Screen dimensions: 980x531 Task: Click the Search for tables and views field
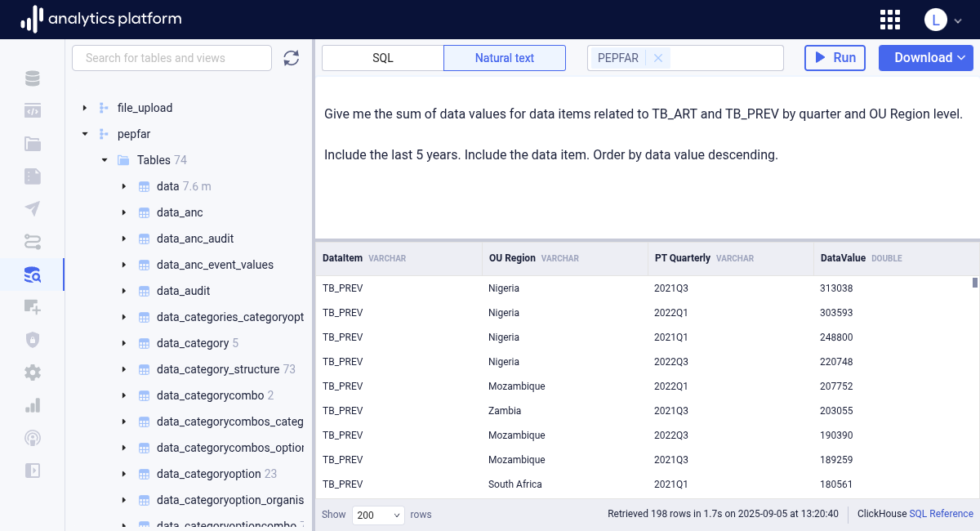(x=171, y=58)
